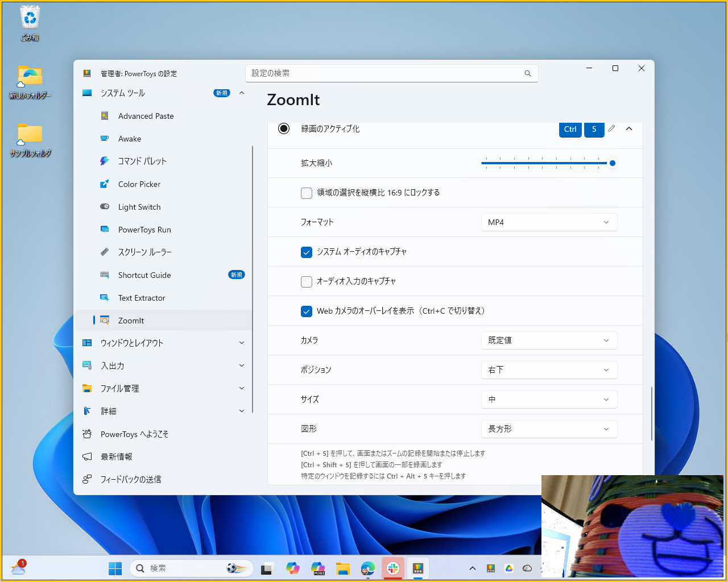Open the カメラ 既定値 dropdown

549,340
